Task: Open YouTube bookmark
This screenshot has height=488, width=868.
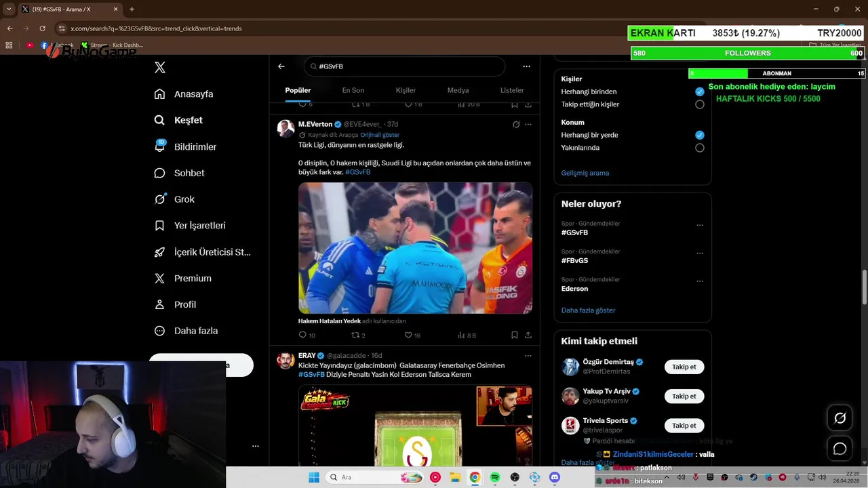Action: click(31, 45)
